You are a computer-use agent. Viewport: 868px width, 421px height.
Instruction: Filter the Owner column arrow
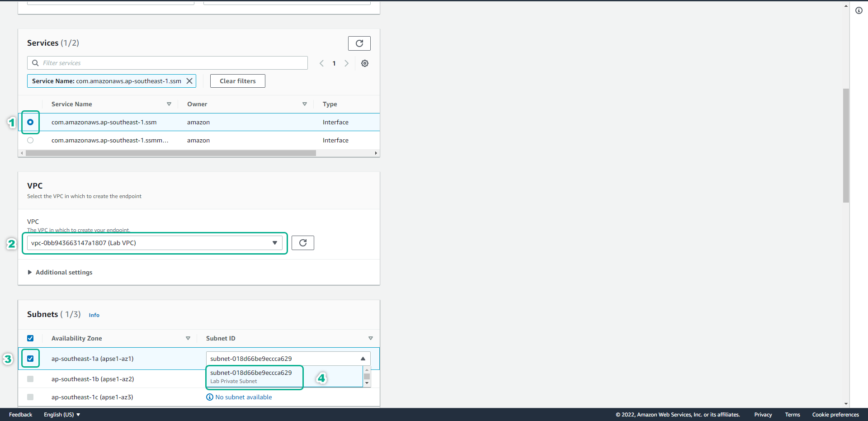305,104
